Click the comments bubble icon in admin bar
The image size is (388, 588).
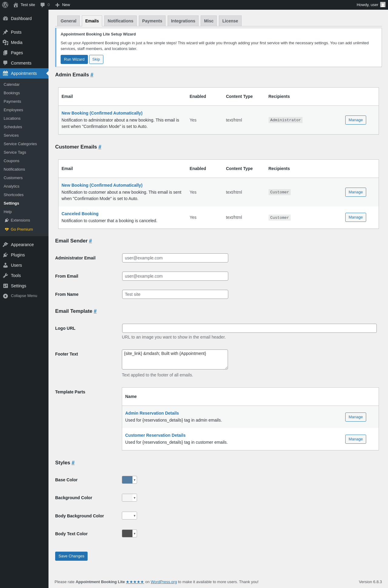coord(43,5)
